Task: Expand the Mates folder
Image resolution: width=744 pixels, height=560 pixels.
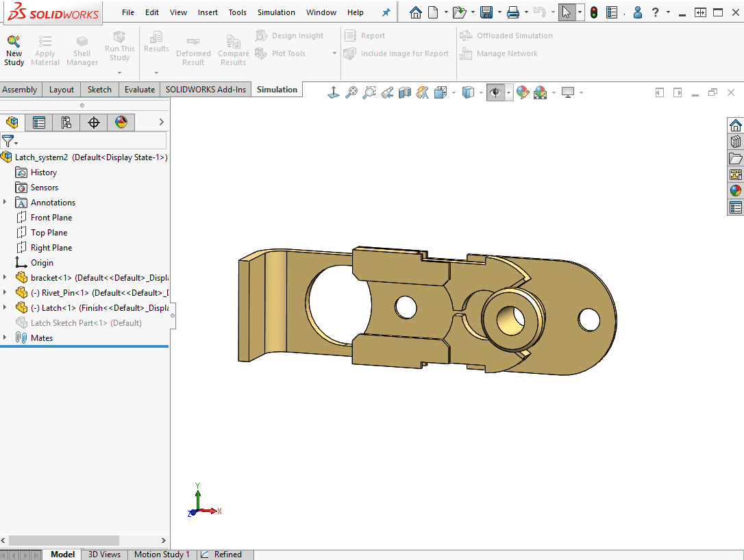Action: pos(5,338)
